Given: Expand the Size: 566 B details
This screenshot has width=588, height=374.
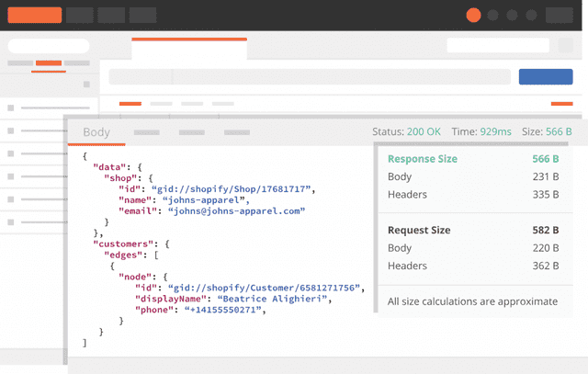Looking at the screenshot, I should pyautogui.click(x=546, y=132).
